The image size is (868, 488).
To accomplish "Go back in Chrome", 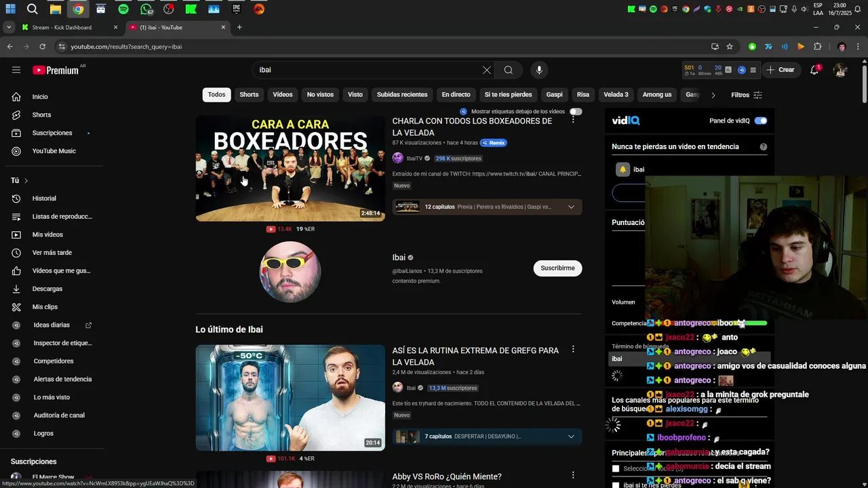I will point(9,47).
